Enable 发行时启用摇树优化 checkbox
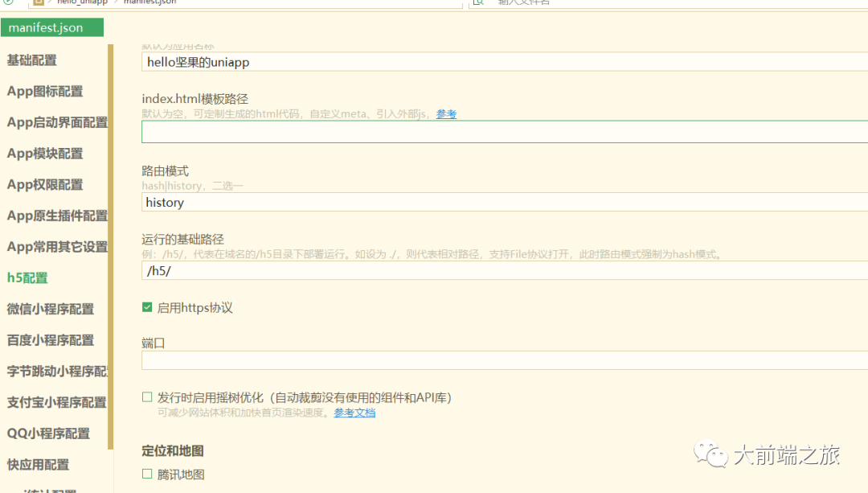This screenshot has height=493, width=868. tap(147, 397)
